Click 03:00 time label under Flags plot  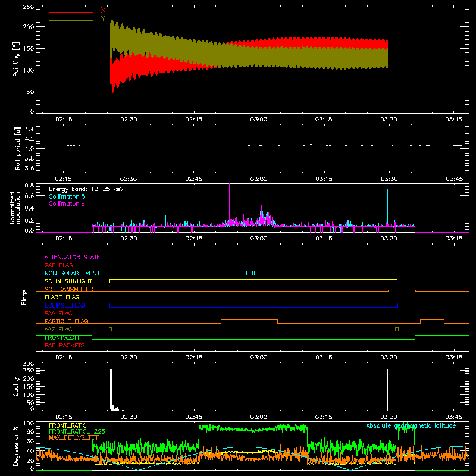[x=259, y=358]
